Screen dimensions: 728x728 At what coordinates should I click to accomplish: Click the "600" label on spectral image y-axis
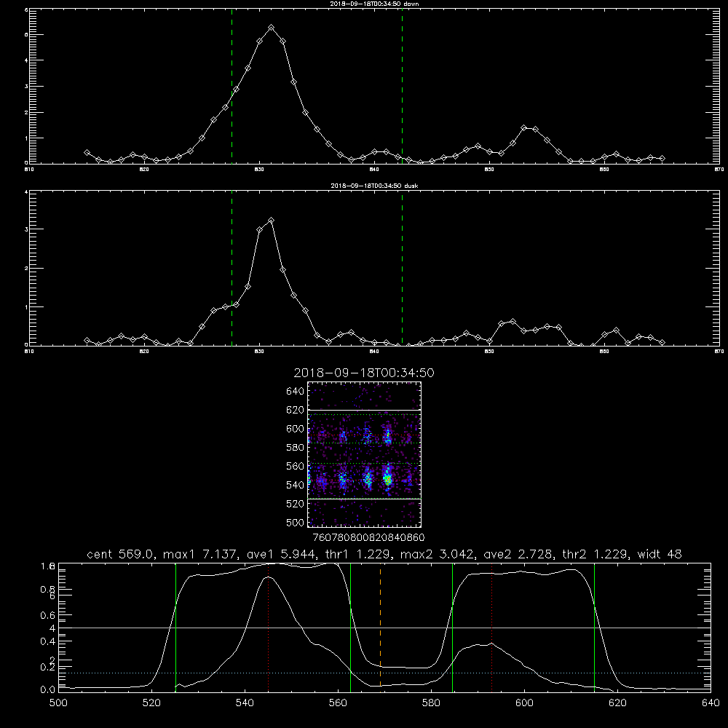point(296,429)
